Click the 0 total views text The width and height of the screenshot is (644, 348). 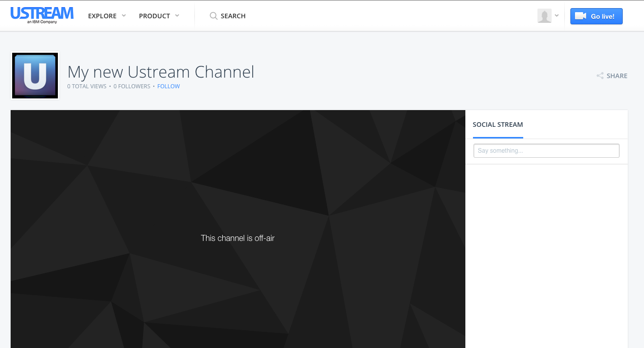[87, 86]
